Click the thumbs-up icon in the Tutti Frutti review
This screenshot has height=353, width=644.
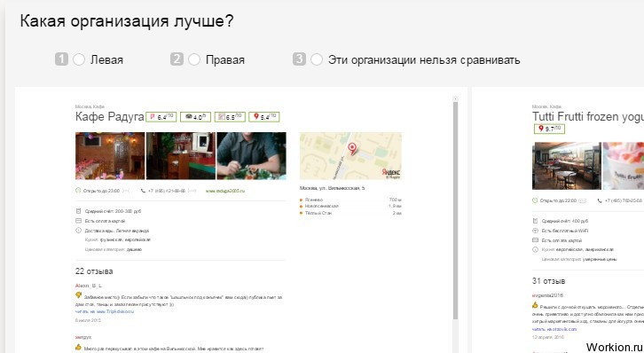tap(535, 305)
